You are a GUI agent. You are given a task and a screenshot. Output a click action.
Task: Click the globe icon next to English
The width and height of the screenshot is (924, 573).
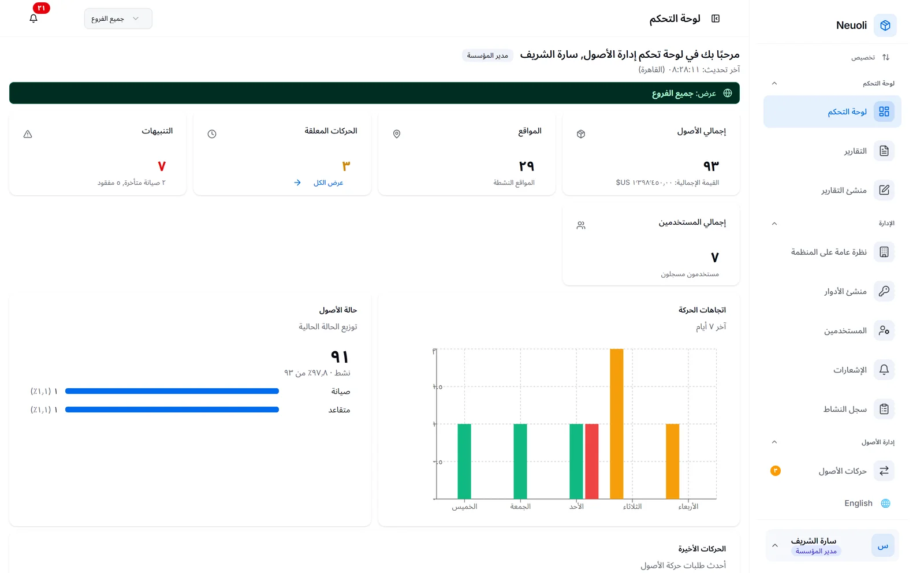[x=885, y=503]
